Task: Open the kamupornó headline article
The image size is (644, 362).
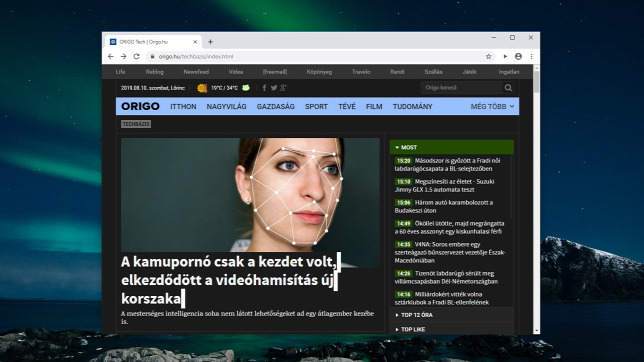Action: pyautogui.click(x=229, y=280)
